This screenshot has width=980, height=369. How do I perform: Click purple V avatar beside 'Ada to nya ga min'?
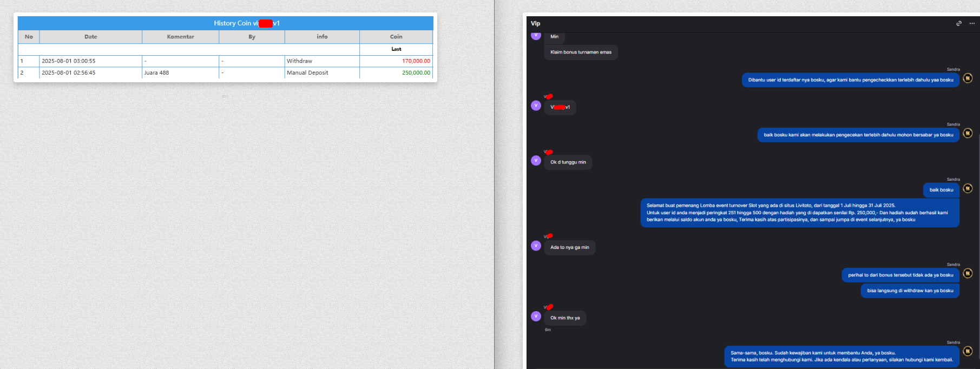[536, 246]
